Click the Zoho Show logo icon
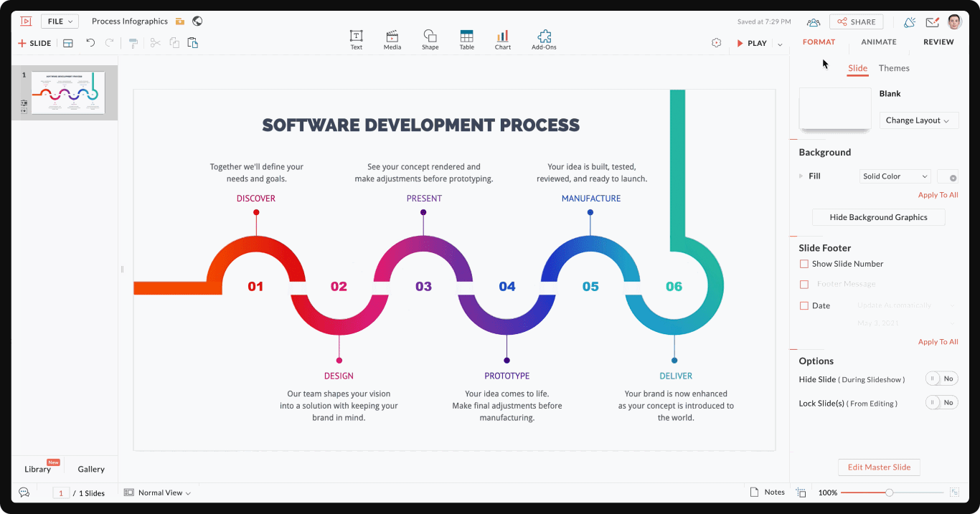Viewport: 980px width, 514px height. 25,22
